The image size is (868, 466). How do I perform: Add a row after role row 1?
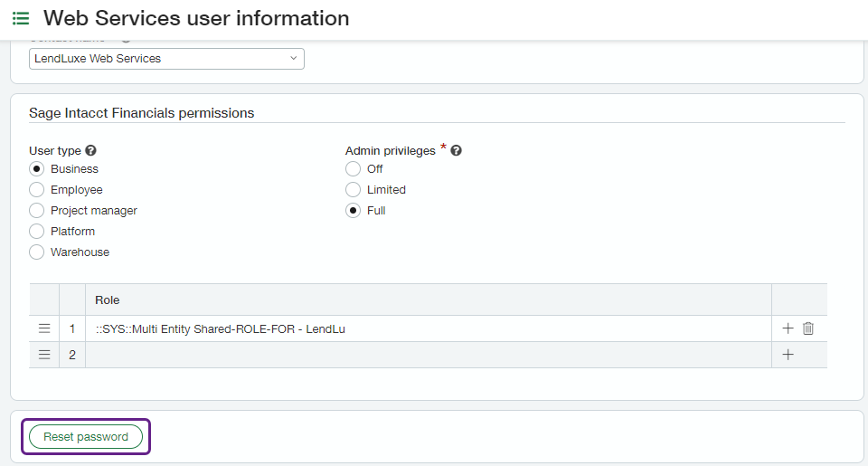[x=788, y=328]
